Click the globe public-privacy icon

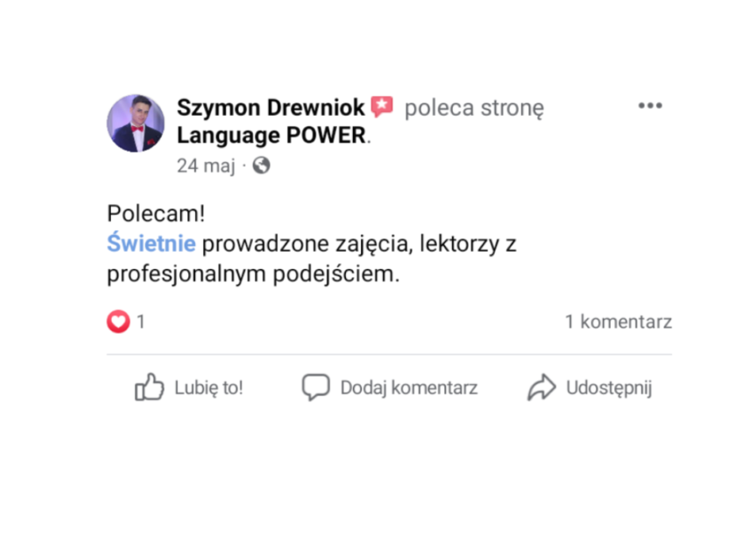pos(261,165)
